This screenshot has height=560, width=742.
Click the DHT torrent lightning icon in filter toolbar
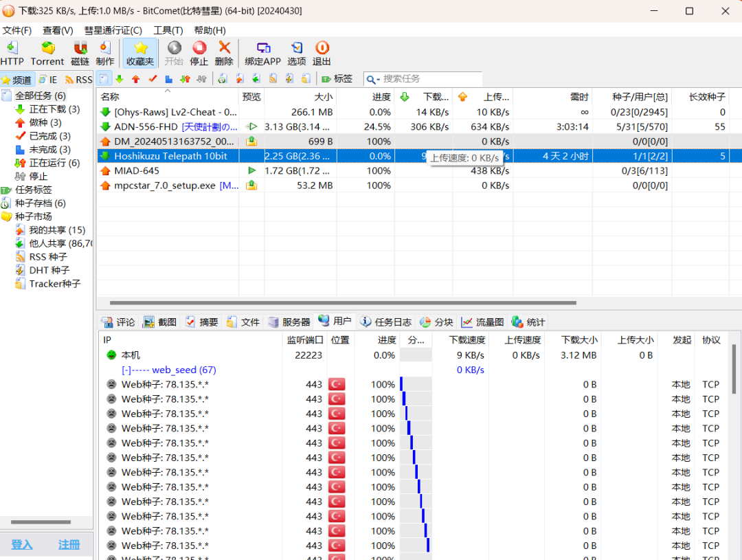coord(290,78)
